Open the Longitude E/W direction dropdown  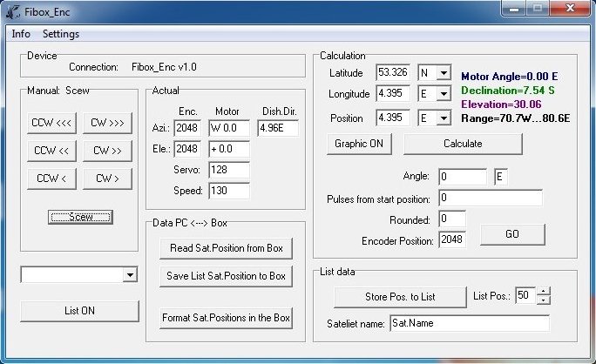[444, 94]
